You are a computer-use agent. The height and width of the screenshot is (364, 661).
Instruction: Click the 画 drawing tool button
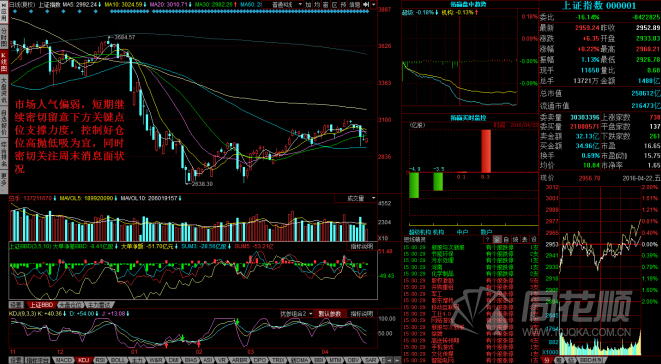coord(326,4)
